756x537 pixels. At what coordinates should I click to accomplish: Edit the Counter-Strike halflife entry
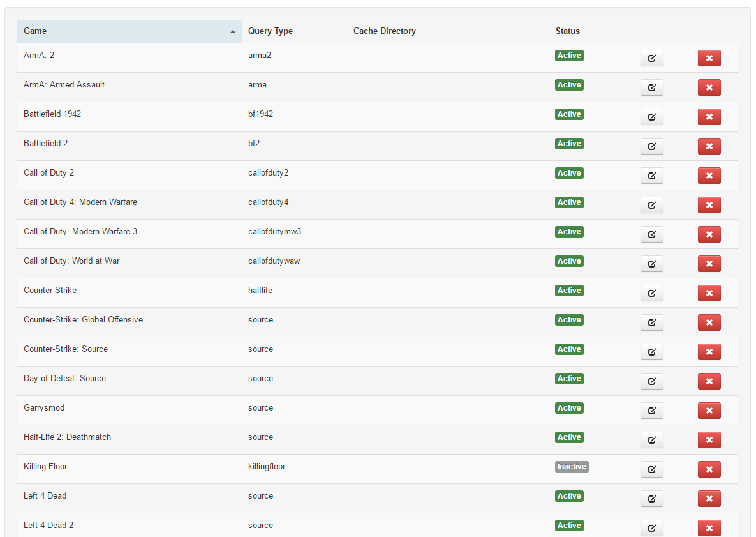[x=652, y=293]
